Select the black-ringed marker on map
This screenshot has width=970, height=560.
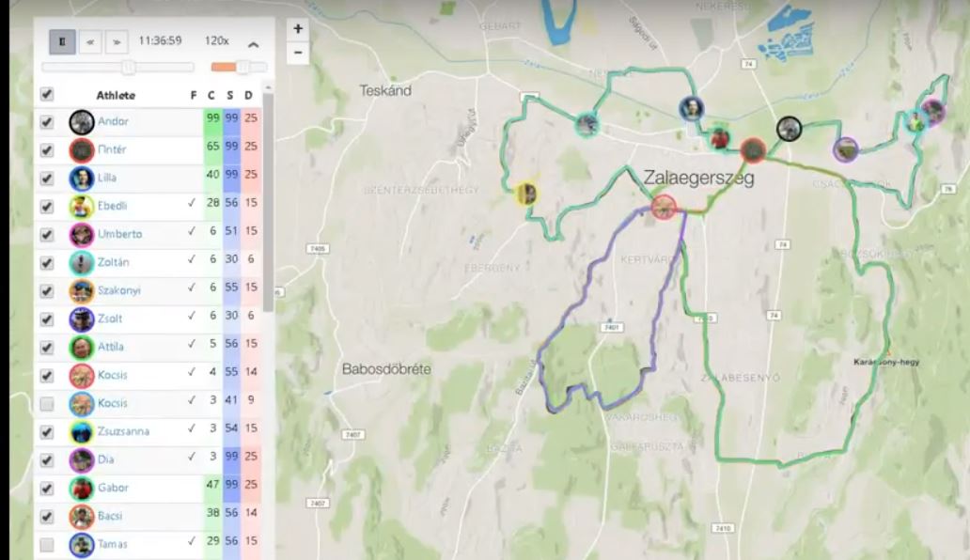click(x=789, y=129)
